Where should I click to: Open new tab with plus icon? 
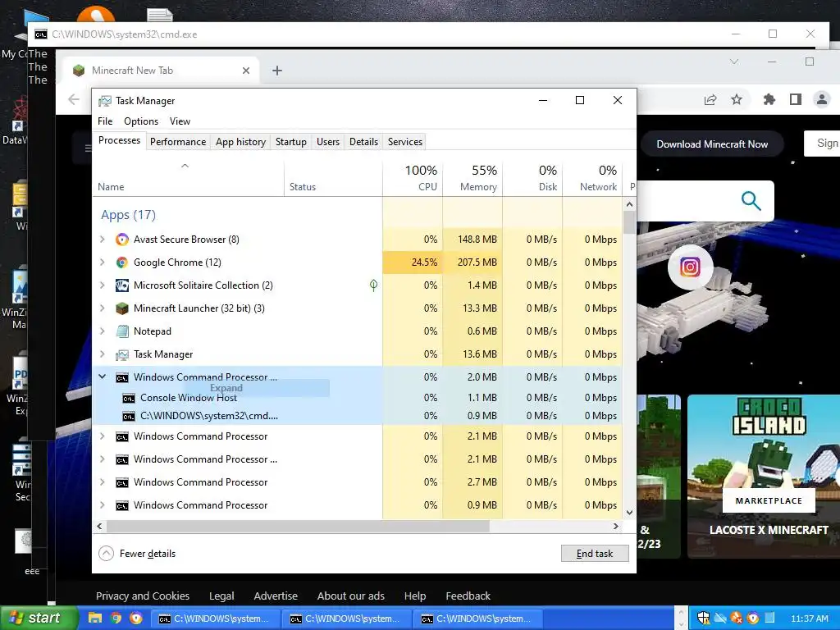[277, 71]
